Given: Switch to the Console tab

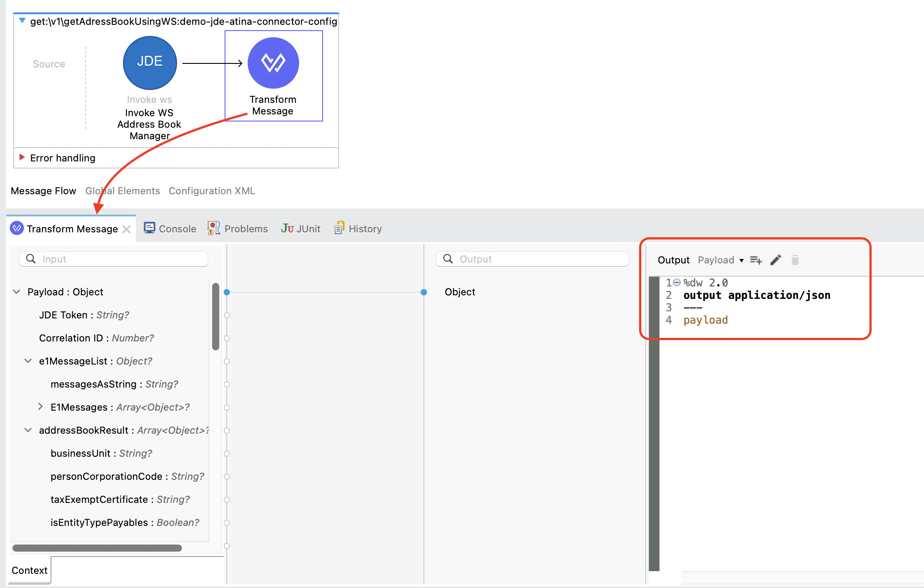Looking at the screenshot, I should (x=170, y=229).
